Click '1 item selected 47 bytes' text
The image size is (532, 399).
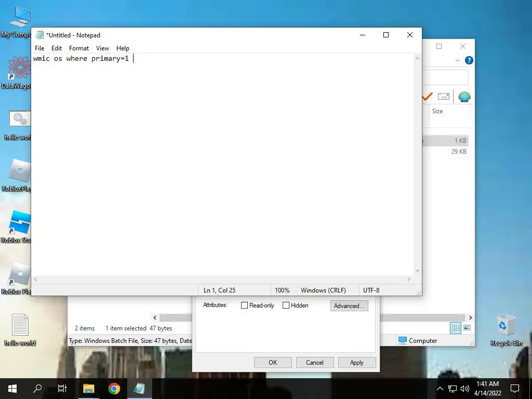tap(139, 328)
